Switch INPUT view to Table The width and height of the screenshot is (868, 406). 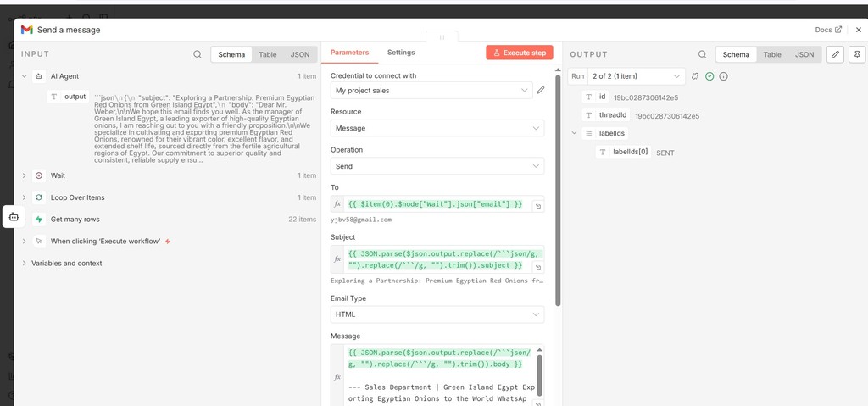pyautogui.click(x=267, y=54)
